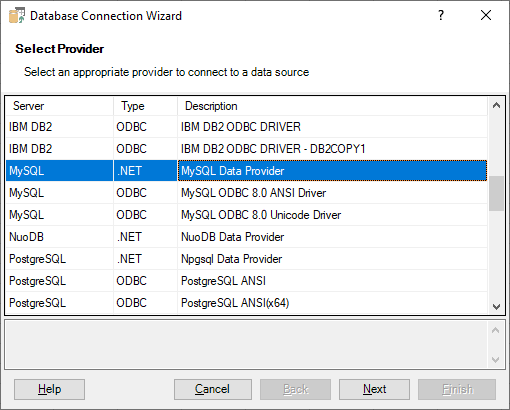This screenshot has height=410, width=510.
Task: Select the PostgreSQL ANSI row
Action: 247,281
